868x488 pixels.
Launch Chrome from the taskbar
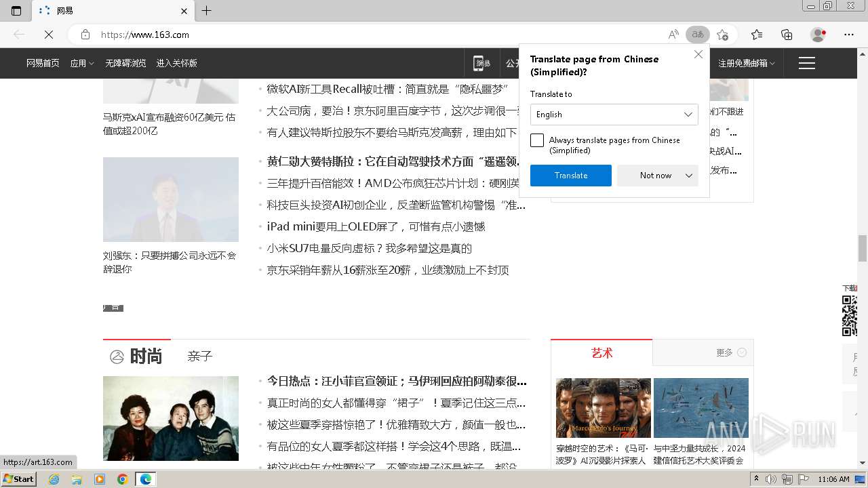coord(123,479)
